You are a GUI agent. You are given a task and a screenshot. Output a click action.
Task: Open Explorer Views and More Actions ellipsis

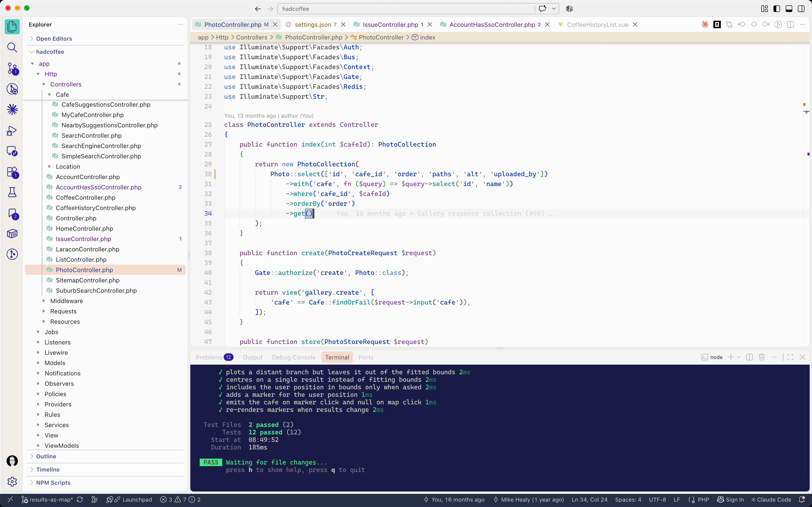pos(180,24)
